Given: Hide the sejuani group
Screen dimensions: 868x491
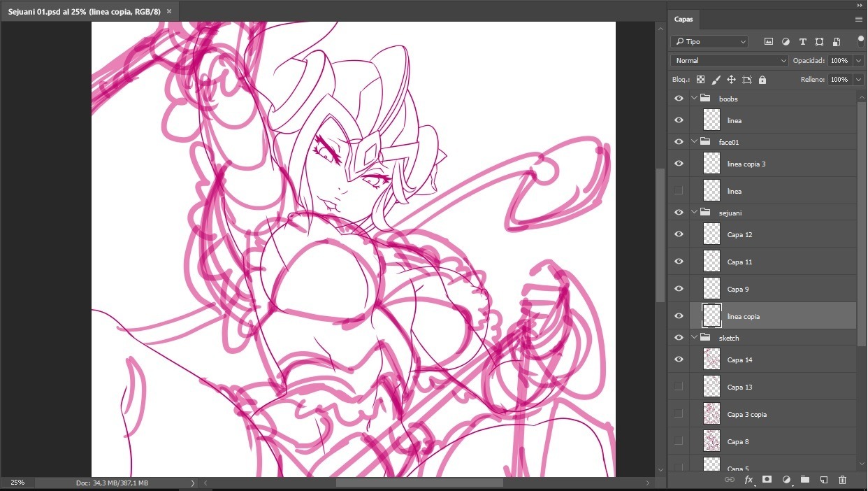Looking at the screenshot, I should 679,212.
